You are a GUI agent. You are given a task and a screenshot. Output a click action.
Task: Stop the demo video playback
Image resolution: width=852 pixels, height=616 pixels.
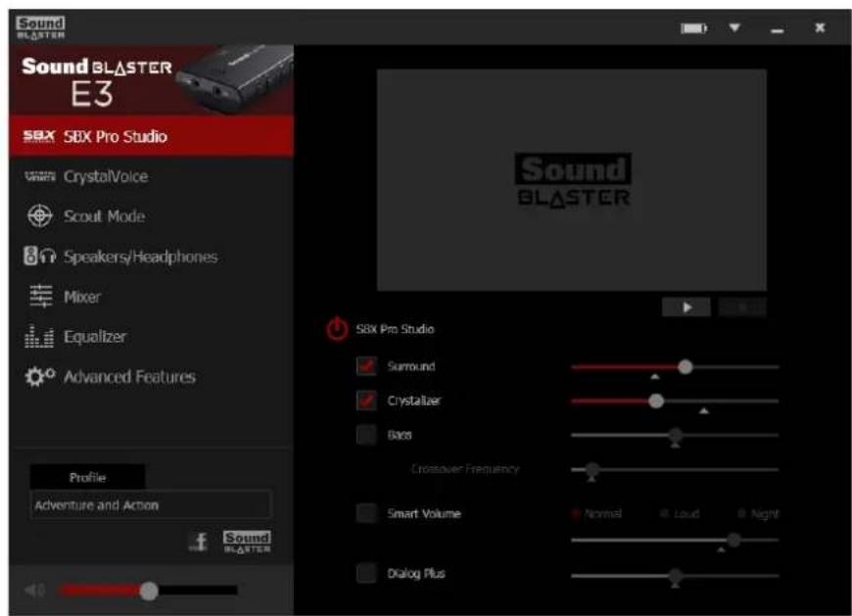(x=742, y=307)
